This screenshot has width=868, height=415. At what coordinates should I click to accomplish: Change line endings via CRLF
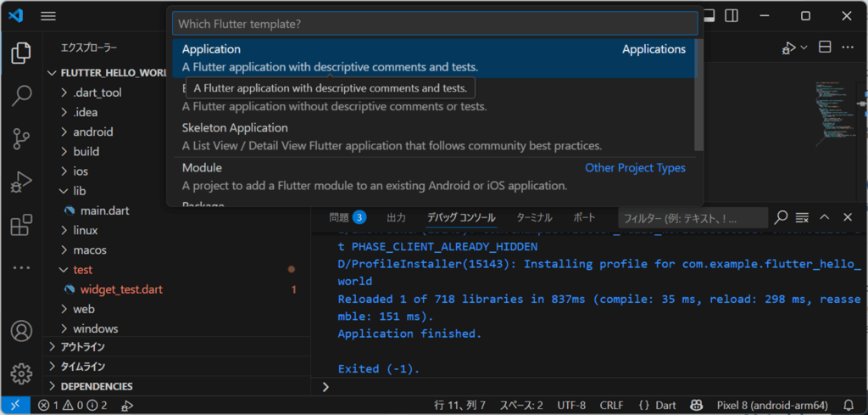(611, 406)
